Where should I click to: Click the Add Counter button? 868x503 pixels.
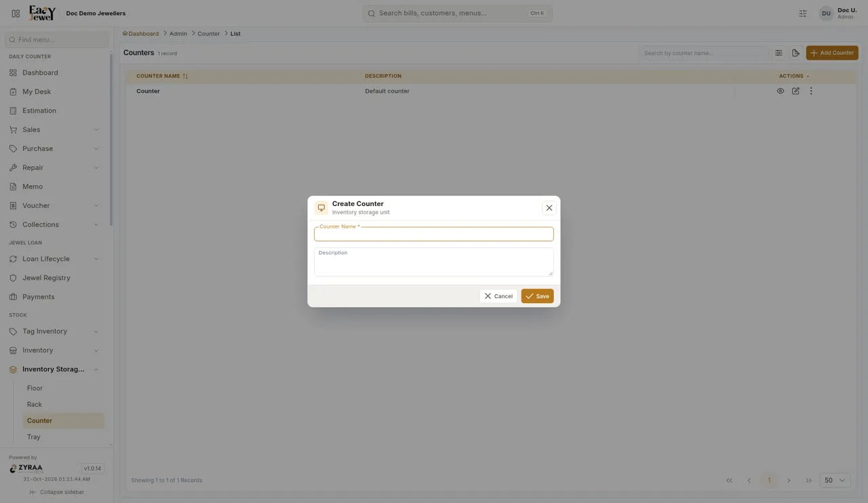point(832,53)
